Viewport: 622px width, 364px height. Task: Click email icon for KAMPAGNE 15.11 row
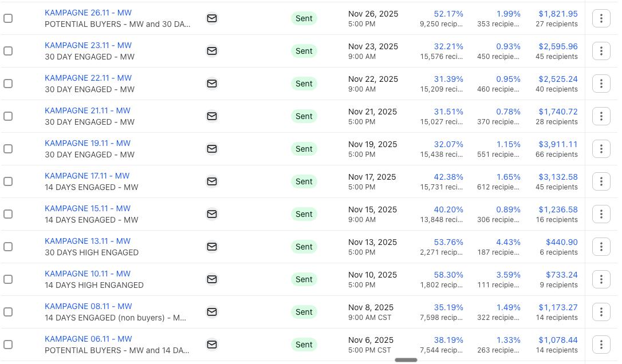tap(212, 214)
